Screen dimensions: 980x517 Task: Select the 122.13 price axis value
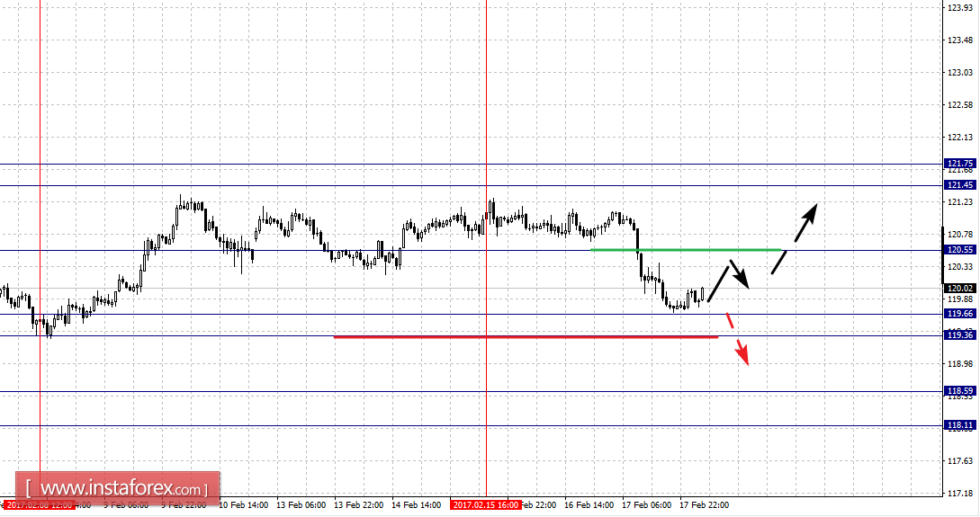click(x=960, y=138)
